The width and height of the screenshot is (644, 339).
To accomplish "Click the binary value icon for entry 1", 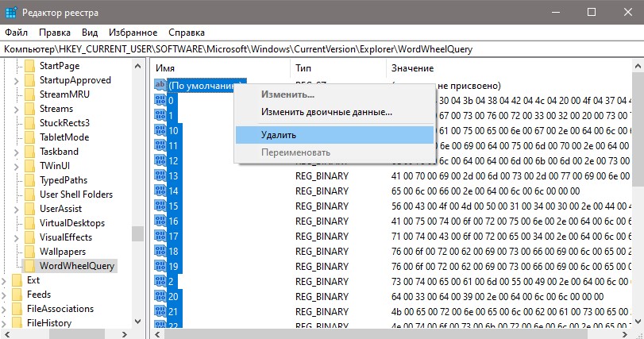I will tap(160, 115).
